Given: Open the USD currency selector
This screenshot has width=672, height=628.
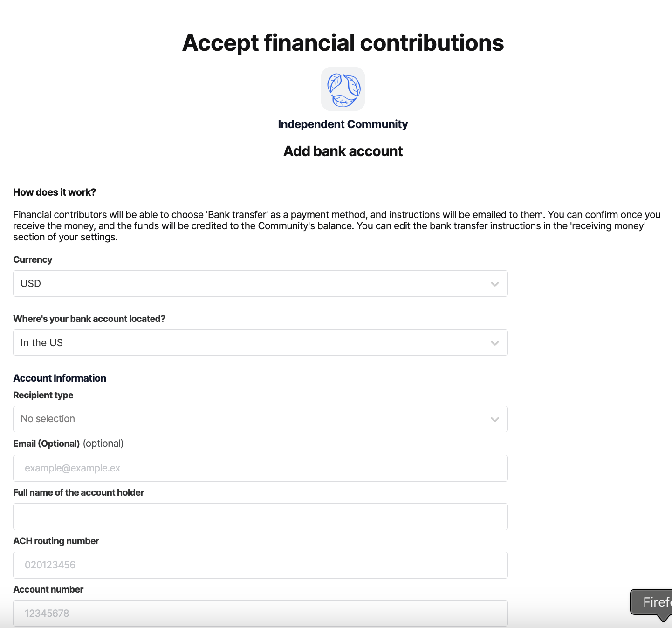Looking at the screenshot, I should coord(252,284).
